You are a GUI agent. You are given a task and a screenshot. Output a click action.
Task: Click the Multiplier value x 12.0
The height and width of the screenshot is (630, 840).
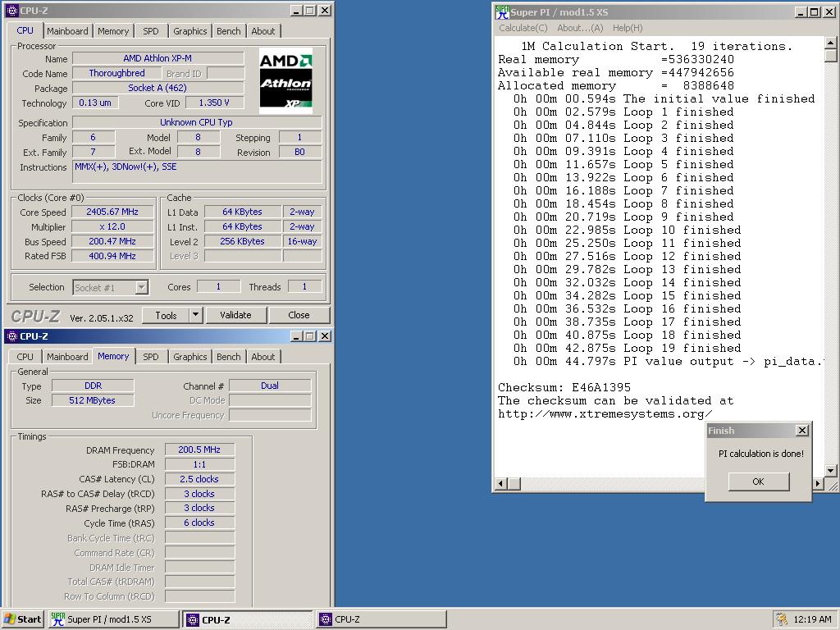[x=112, y=226]
